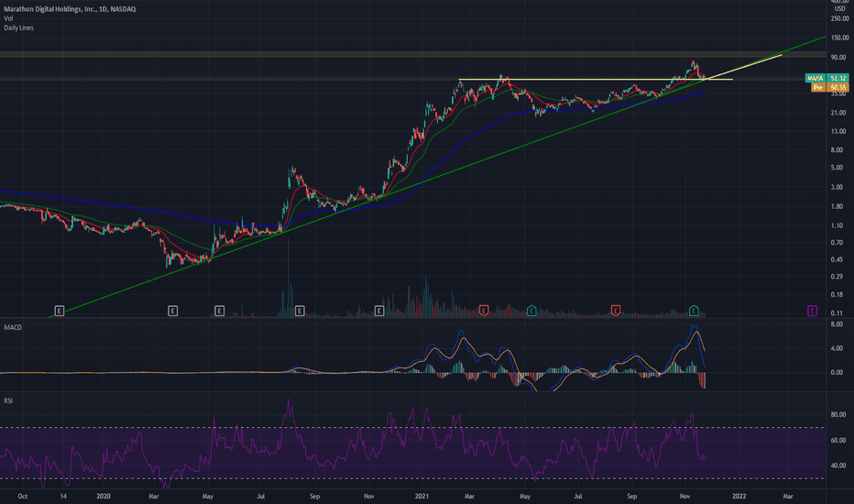
Task: Select the yellow horizontal resistance line
Action: click(596, 80)
